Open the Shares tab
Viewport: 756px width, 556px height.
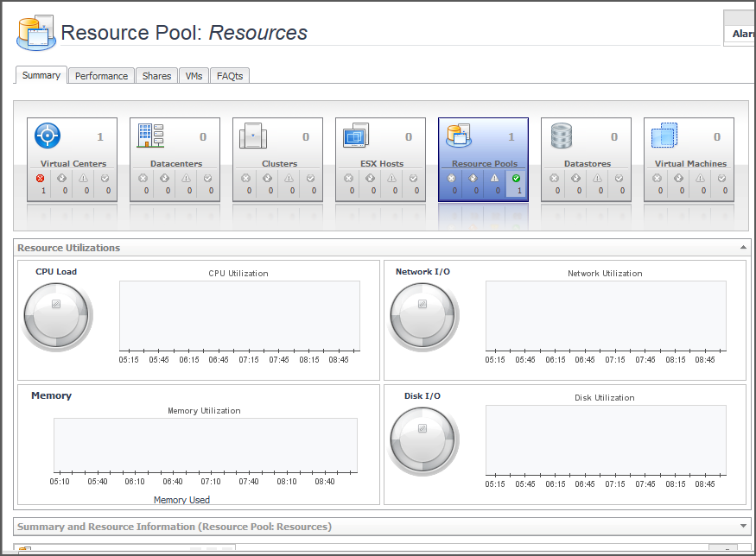(x=156, y=76)
